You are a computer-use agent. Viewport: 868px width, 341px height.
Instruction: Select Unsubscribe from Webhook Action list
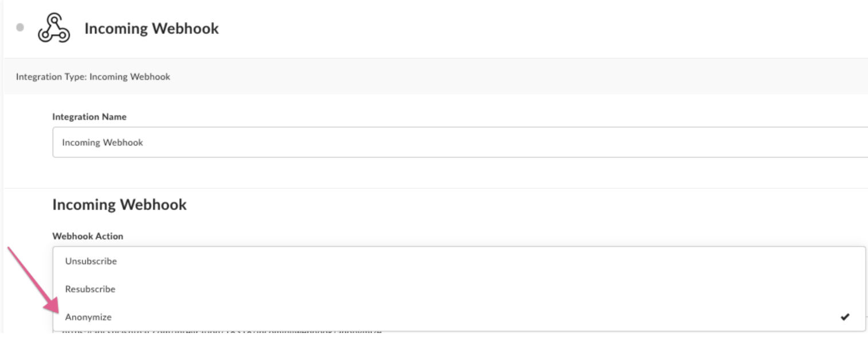click(x=91, y=261)
